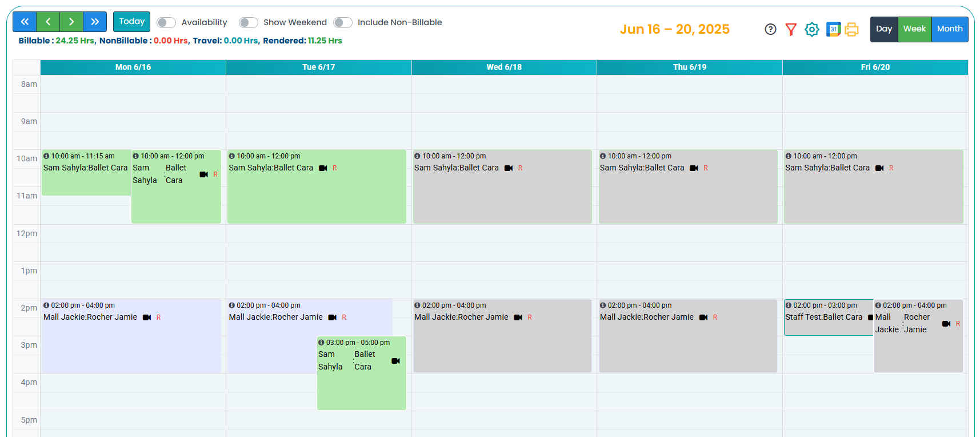Open calendar settings gear icon
The width and height of the screenshot is (980, 437).
811,29
